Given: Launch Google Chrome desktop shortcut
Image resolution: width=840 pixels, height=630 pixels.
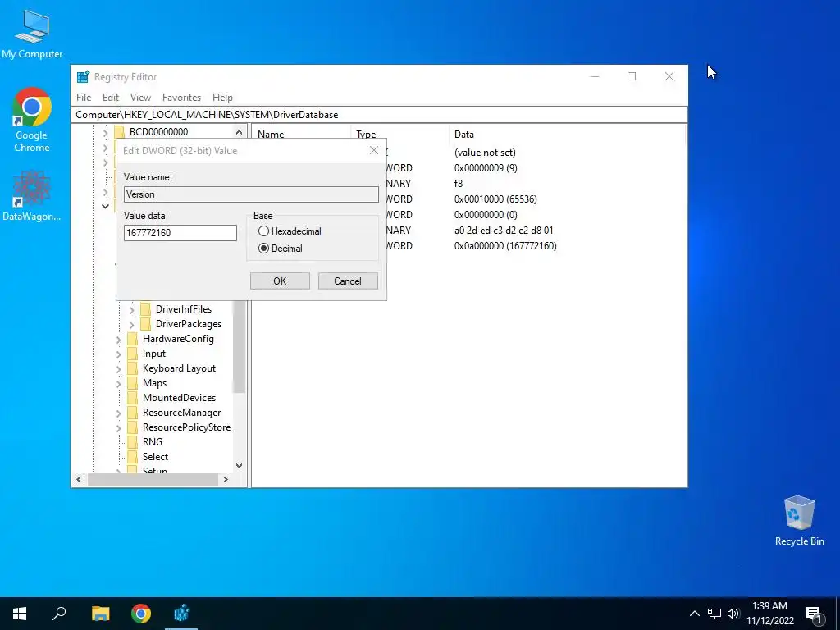Looking at the screenshot, I should click(32, 119).
